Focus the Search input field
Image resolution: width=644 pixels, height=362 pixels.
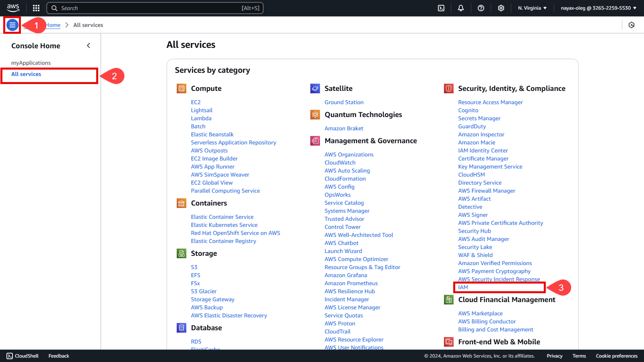pos(155,8)
